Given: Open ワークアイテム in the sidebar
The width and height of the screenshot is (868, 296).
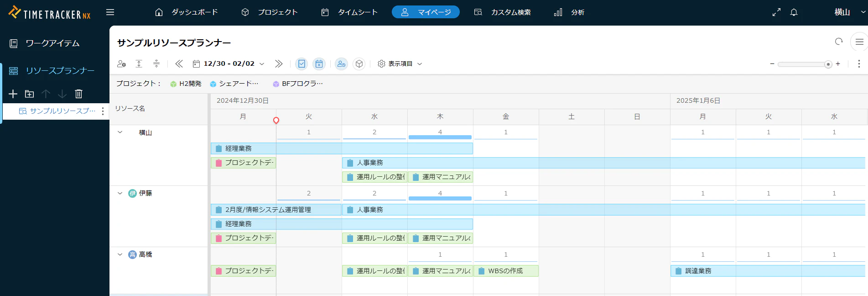Looking at the screenshot, I should (45, 43).
